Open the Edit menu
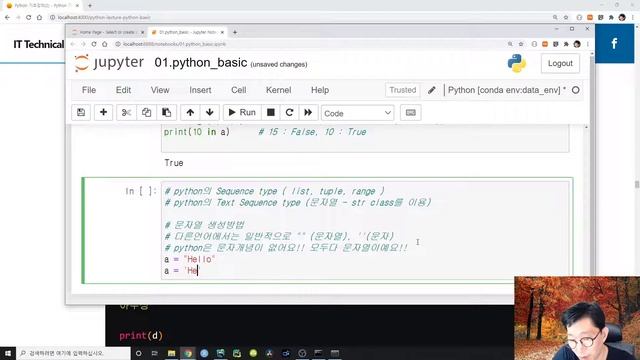 coord(123,90)
